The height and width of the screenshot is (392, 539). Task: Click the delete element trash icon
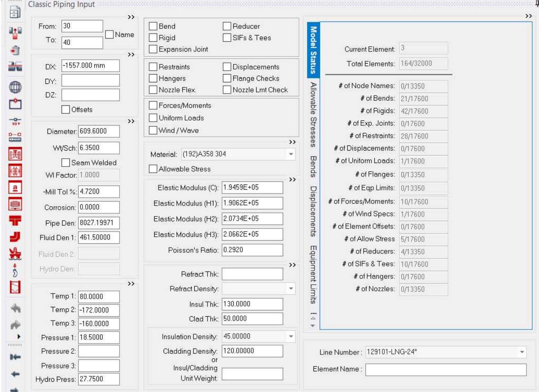15,50
